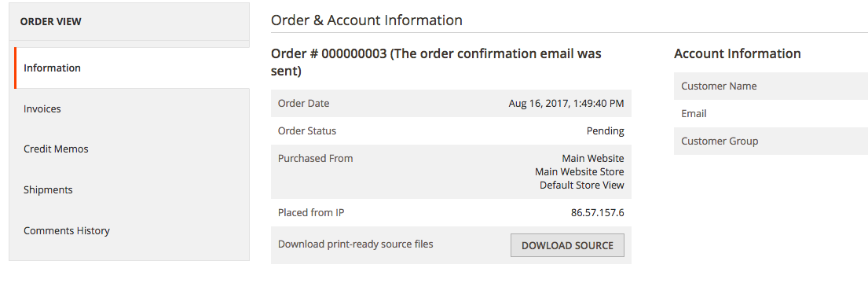The image size is (868, 294).
Task: Open the Information tab
Action: [x=132, y=68]
